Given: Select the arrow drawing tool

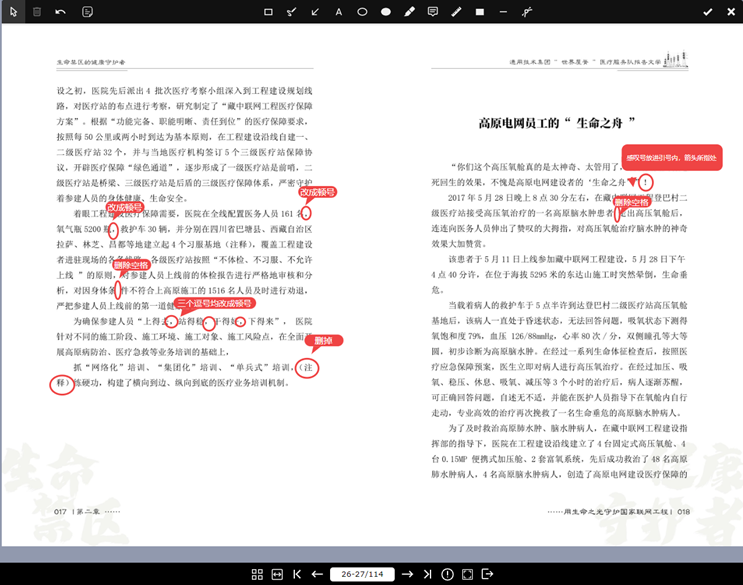Looking at the screenshot, I should click(x=315, y=12).
